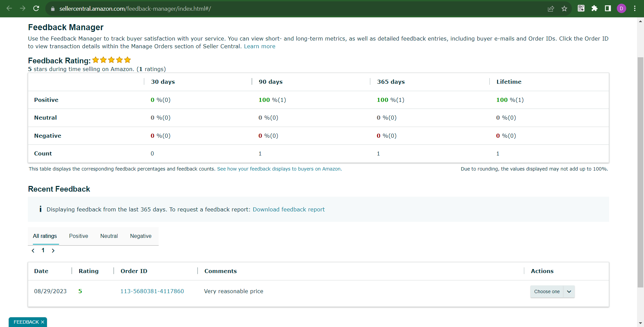Reload the page with refresh icon
This screenshot has height=327, width=644.
(x=36, y=8)
